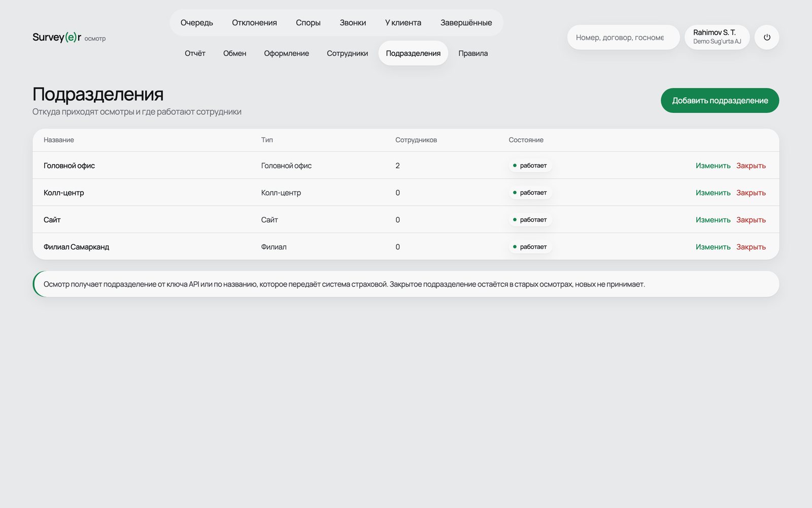Screen dimensions: 812x508
Task: Select the Филиал Самарканд name cell
Action: [76, 247]
